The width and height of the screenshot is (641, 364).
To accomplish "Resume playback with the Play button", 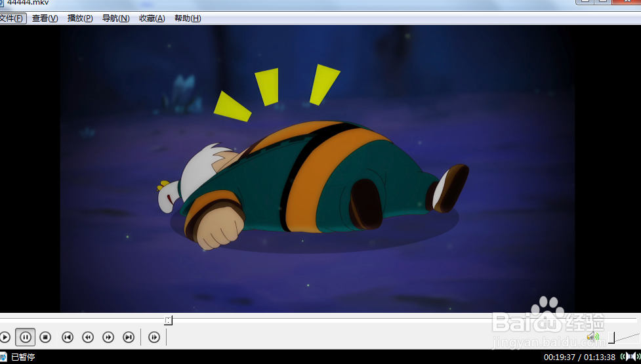I will tap(5, 338).
